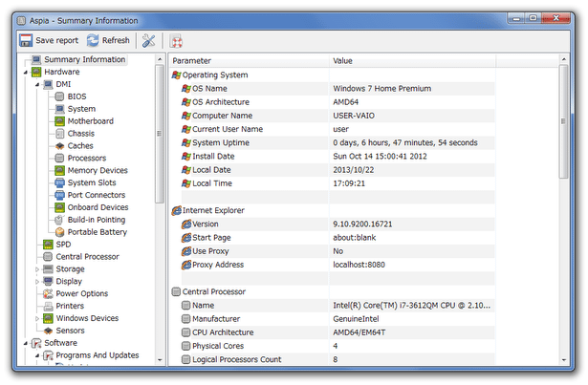Click the Use Proxy parameter
This screenshot has height=385, width=588.
point(210,251)
